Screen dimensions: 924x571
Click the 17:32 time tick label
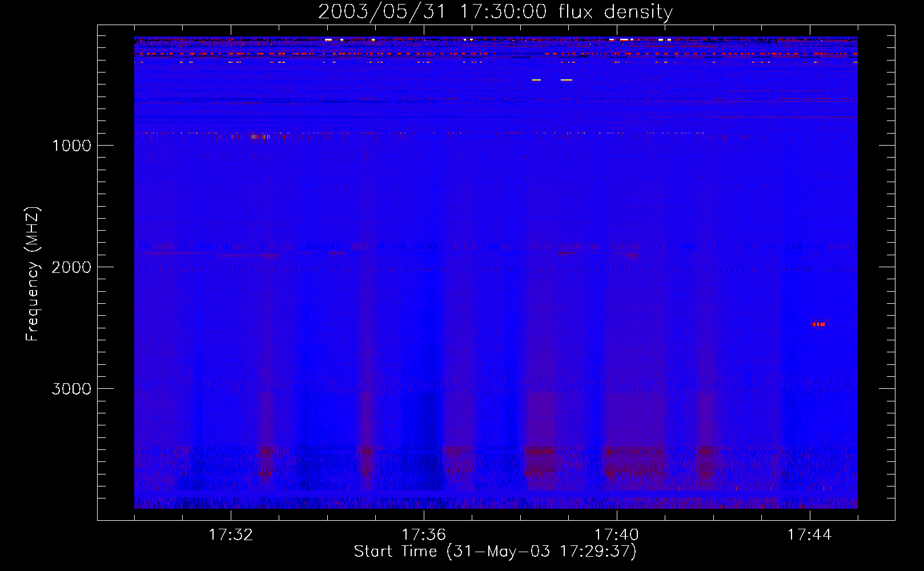pos(231,535)
